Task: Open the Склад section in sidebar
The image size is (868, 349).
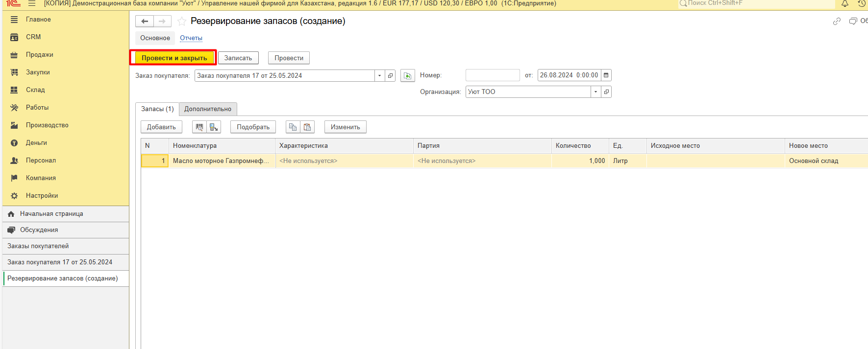Action: coord(35,90)
